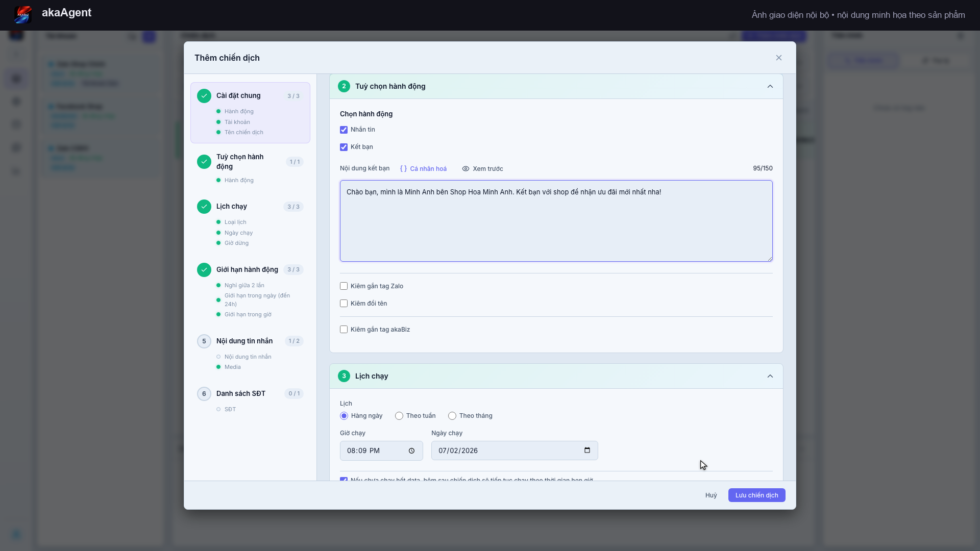This screenshot has height=551, width=980.
Task: Enable Kiêm gắn tag akaBiz checkbox
Action: click(x=344, y=330)
